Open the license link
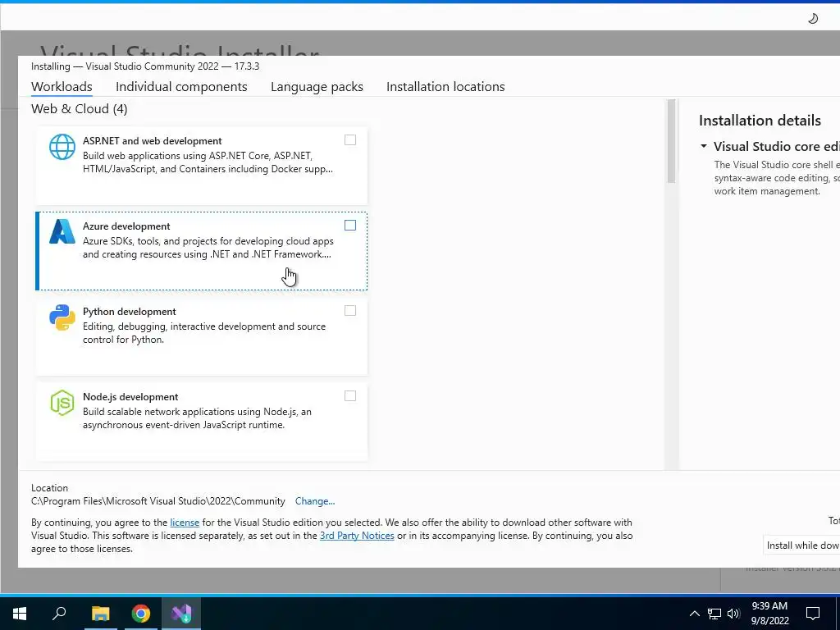The width and height of the screenshot is (840, 630). click(185, 523)
